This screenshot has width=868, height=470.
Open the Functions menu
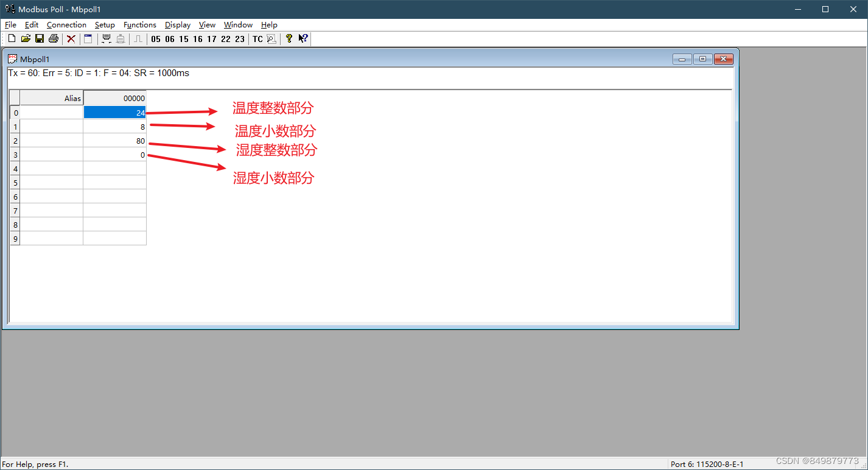140,25
